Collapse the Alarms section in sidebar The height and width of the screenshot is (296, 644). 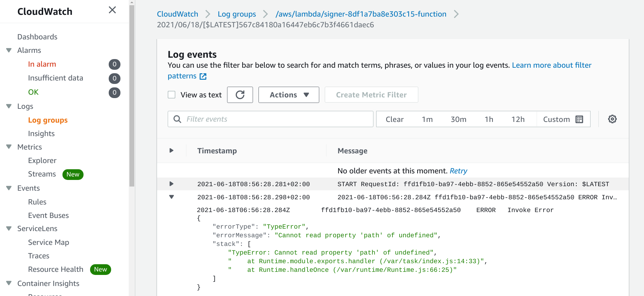(x=9, y=50)
